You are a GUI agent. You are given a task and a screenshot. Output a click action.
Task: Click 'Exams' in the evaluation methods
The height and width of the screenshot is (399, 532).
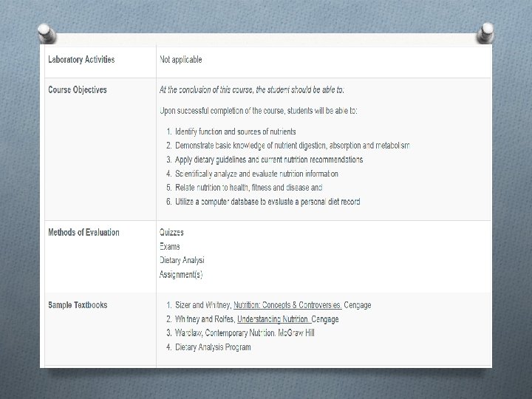click(170, 247)
